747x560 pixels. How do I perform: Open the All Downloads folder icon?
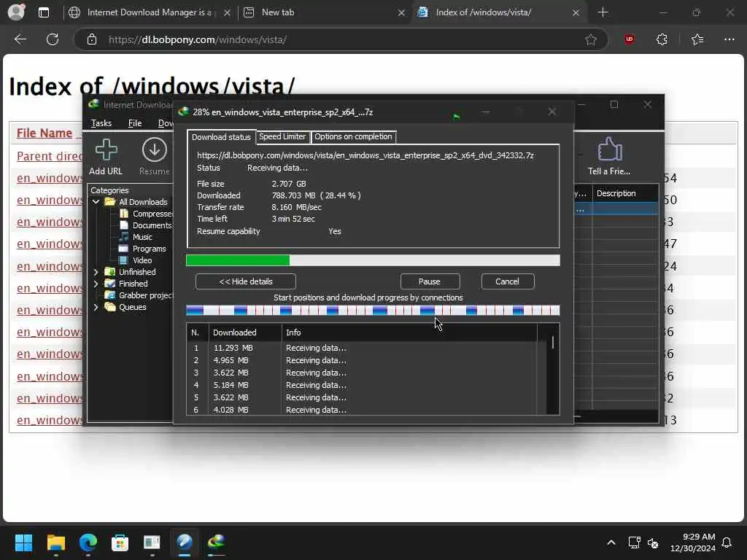coord(111,202)
